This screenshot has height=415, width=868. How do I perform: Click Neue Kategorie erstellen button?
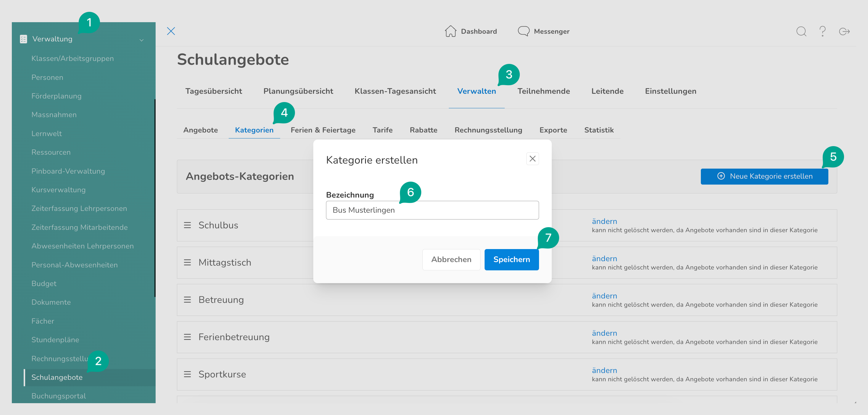point(764,176)
